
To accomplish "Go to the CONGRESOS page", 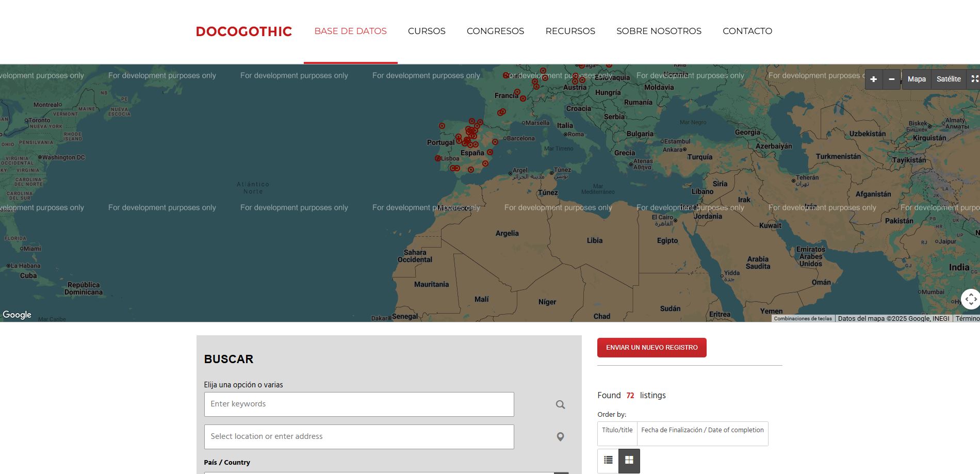I will tap(495, 31).
